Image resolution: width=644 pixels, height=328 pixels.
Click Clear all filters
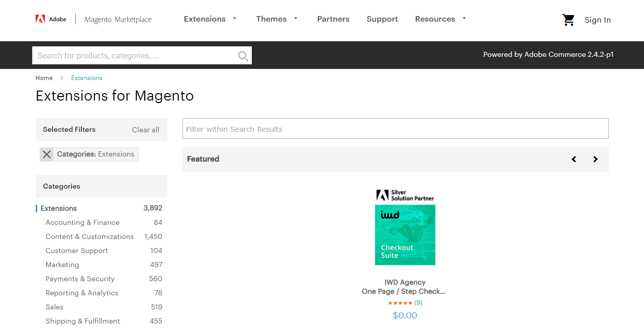pos(146,130)
